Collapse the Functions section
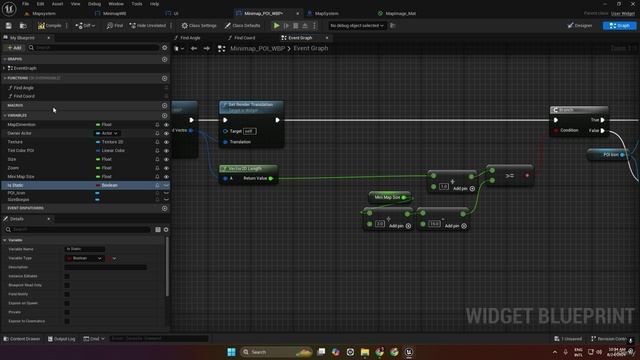This screenshot has height=360, width=640. coord(4,78)
